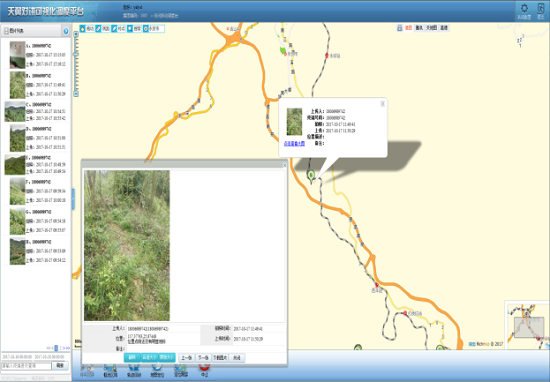Screen dimensions: 550x382
Task: Click the 下一张 next photo button
Action: [203, 358]
